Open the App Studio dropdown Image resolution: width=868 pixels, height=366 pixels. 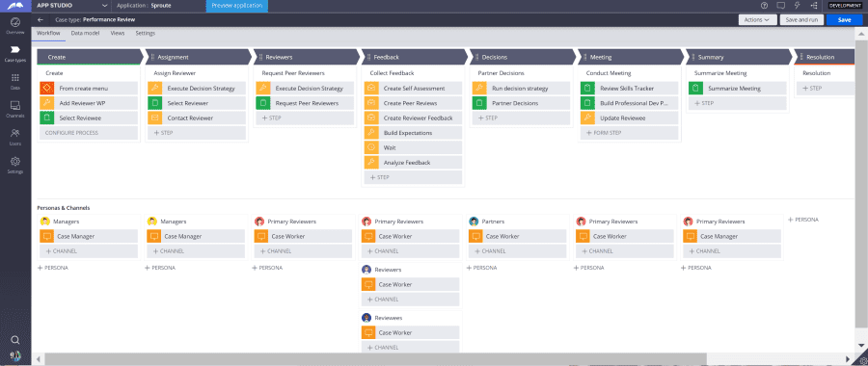[104, 5]
